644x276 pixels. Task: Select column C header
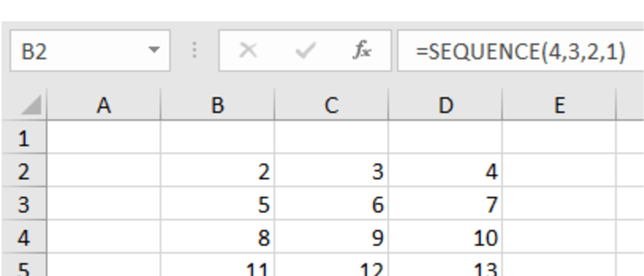pos(331,105)
